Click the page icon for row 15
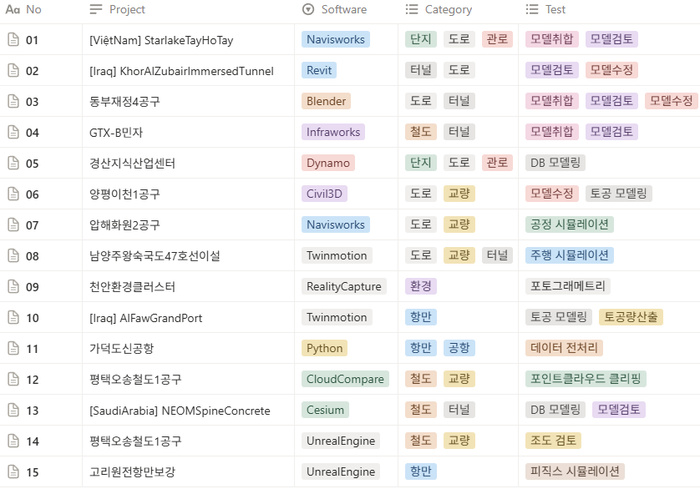The image size is (700, 489). 13,471
